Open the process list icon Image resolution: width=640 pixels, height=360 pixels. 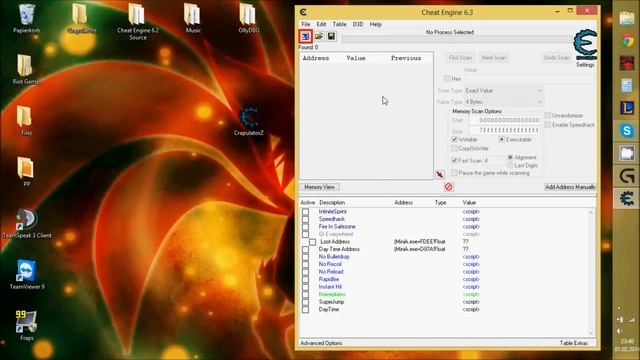[305, 36]
